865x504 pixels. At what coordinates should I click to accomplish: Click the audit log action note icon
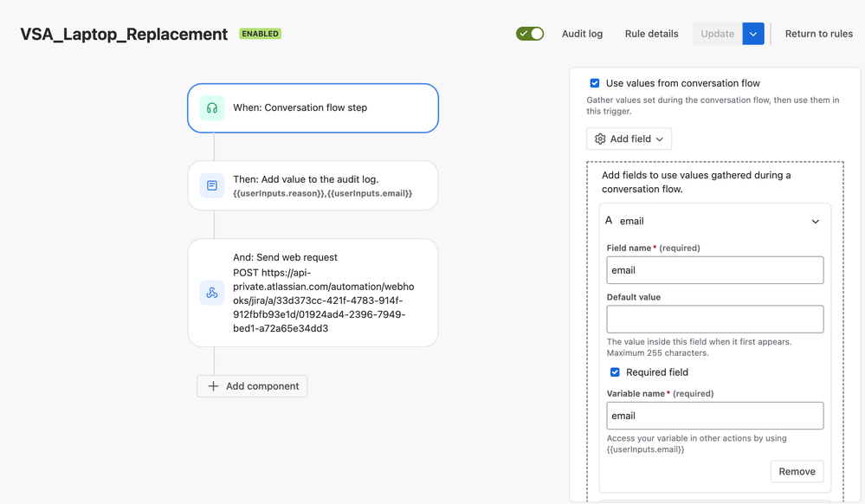pos(212,185)
